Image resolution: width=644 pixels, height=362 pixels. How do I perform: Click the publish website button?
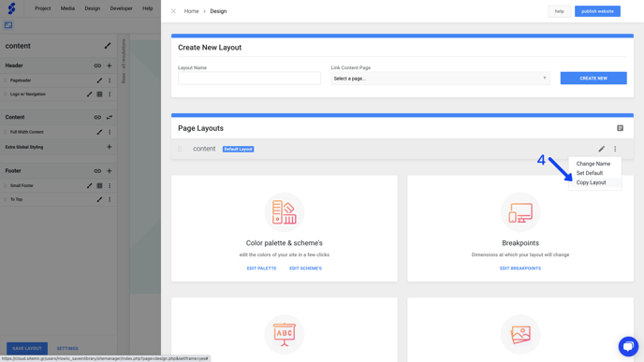click(x=597, y=11)
